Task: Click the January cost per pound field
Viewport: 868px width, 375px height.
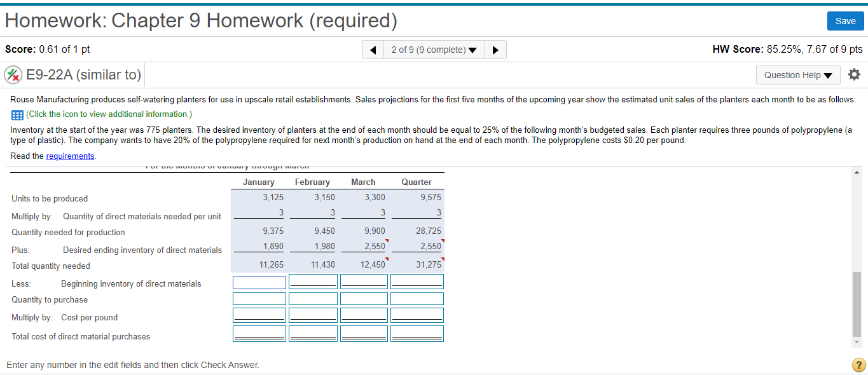Action: coord(259,314)
